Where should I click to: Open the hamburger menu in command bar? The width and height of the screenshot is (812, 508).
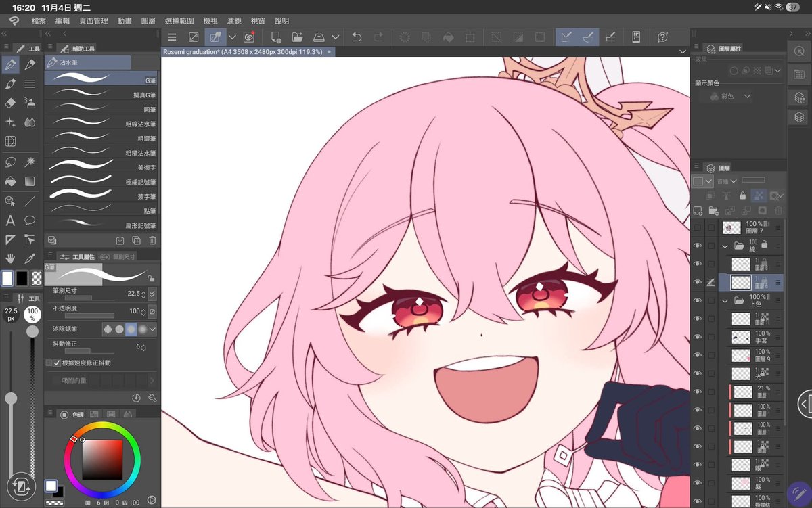click(172, 37)
